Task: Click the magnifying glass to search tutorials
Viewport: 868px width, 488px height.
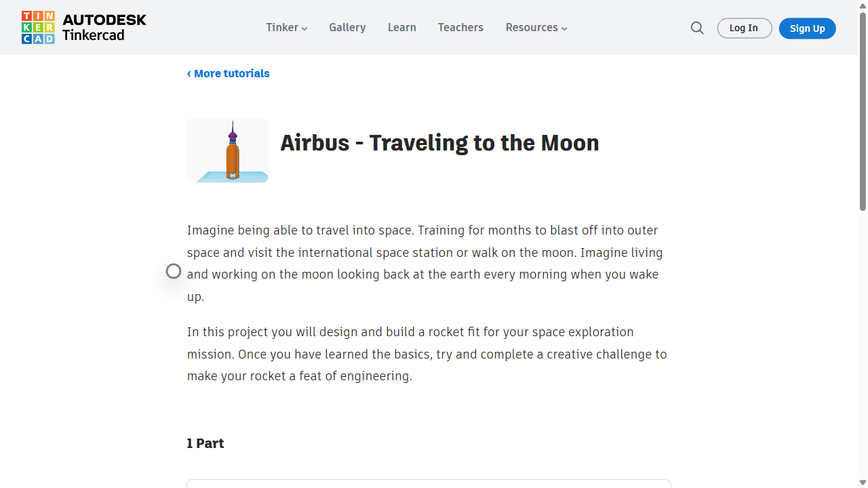Action: (x=697, y=28)
